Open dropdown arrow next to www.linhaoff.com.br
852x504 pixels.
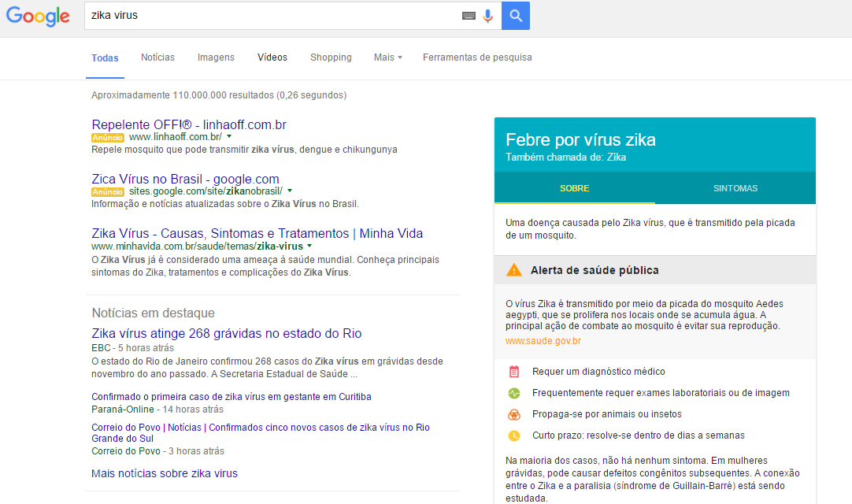coord(229,136)
